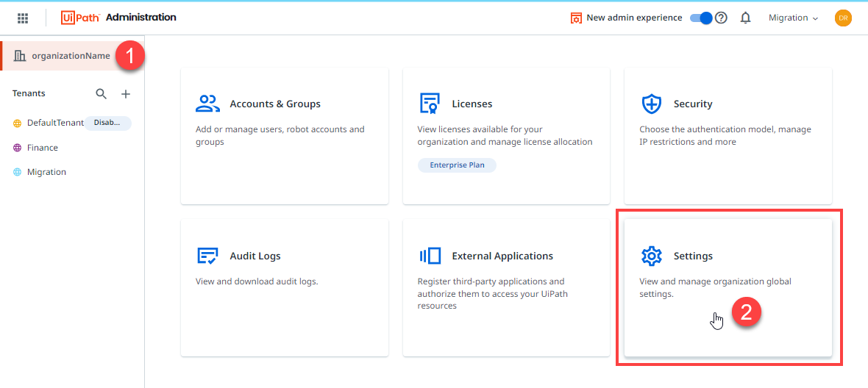Image resolution: width=868 pixels, height=388 pixels.
Task: Open the notifications bell
Action: [x=746, y=18]
